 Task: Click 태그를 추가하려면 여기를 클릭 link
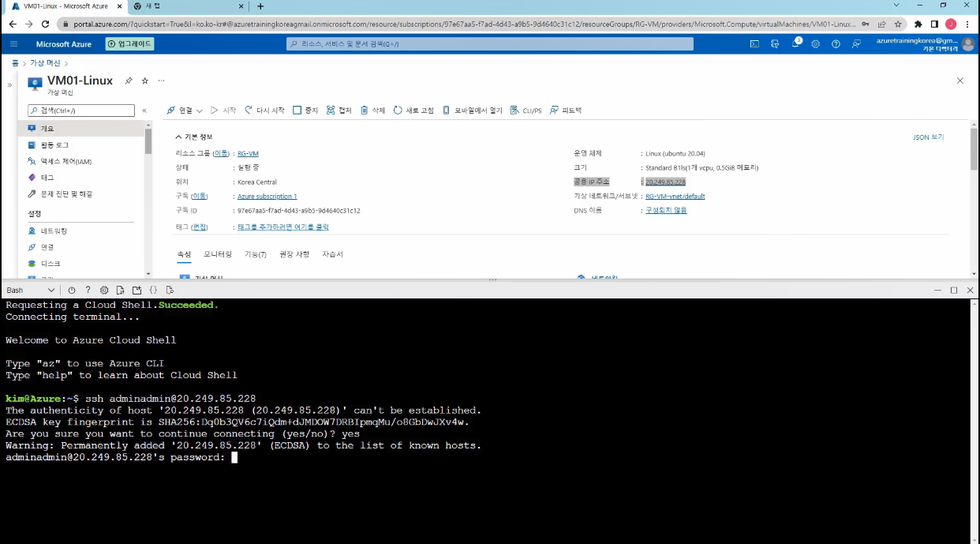pos(282,227)
